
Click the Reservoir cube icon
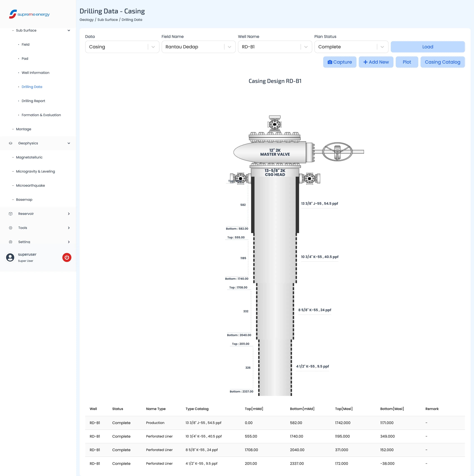tap(11, 214)
